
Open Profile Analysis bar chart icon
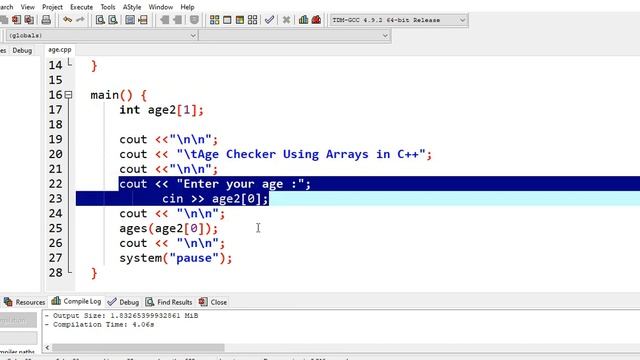pyautogui.click(x=303, y=20)
